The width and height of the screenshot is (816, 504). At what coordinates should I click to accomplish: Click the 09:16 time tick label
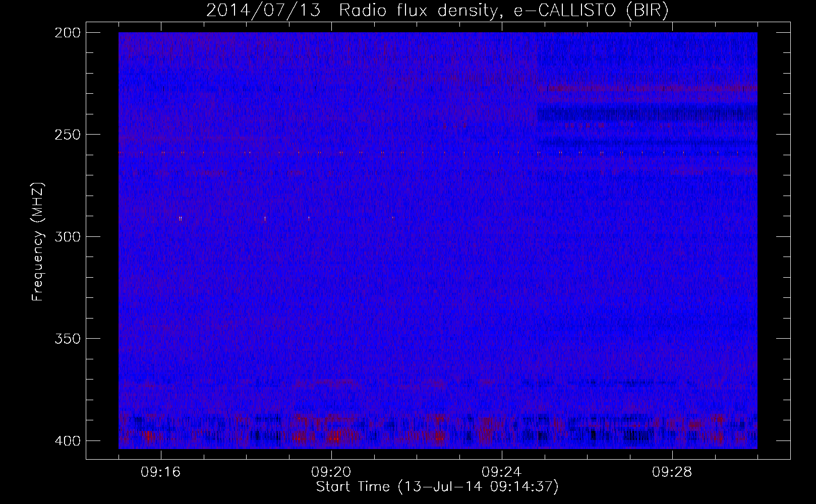[161, 472]
